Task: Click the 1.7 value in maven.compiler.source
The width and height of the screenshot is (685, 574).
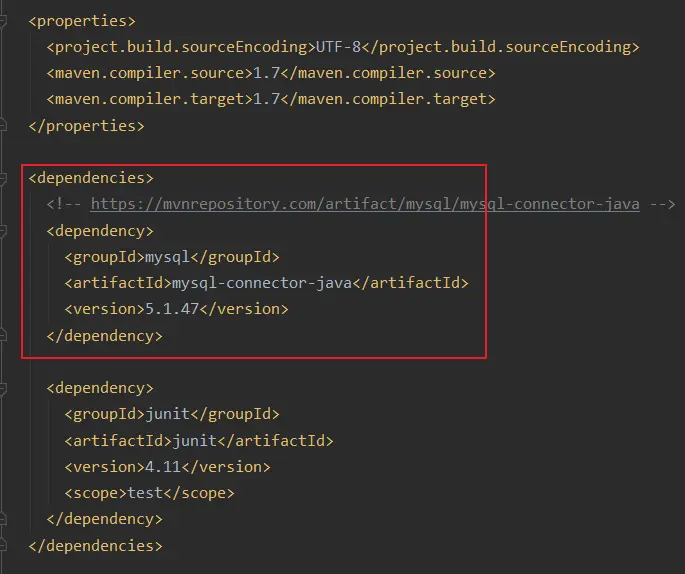Action: [266, 73]
